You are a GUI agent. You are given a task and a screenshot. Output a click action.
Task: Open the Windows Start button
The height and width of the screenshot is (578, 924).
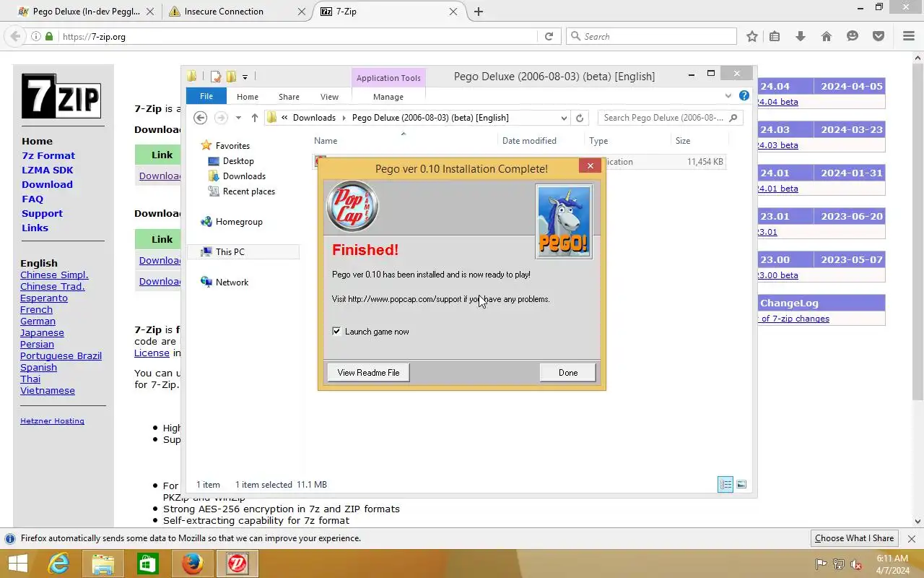pos(17,564)
